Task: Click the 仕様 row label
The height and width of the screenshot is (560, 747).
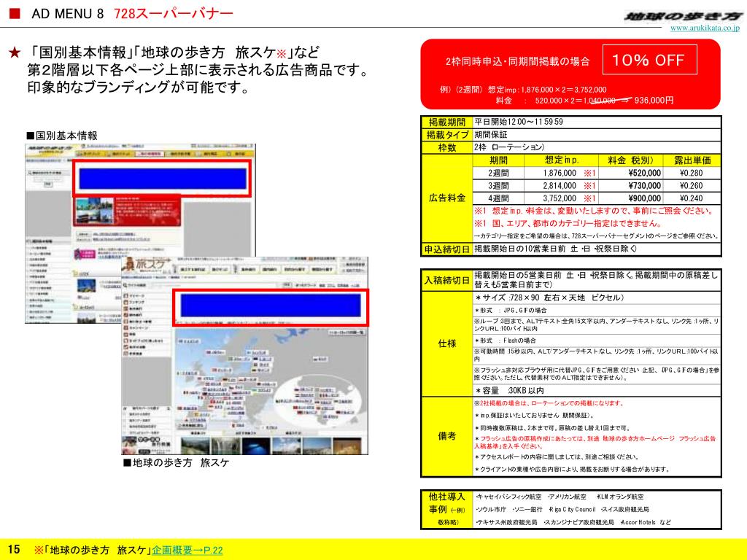Action: tap(447, 343)
